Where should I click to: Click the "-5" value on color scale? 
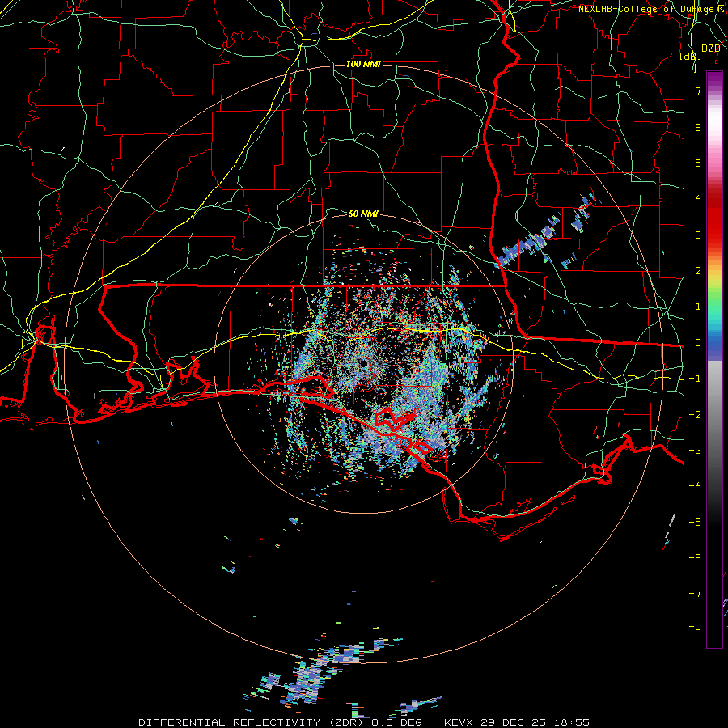point(695,523)
